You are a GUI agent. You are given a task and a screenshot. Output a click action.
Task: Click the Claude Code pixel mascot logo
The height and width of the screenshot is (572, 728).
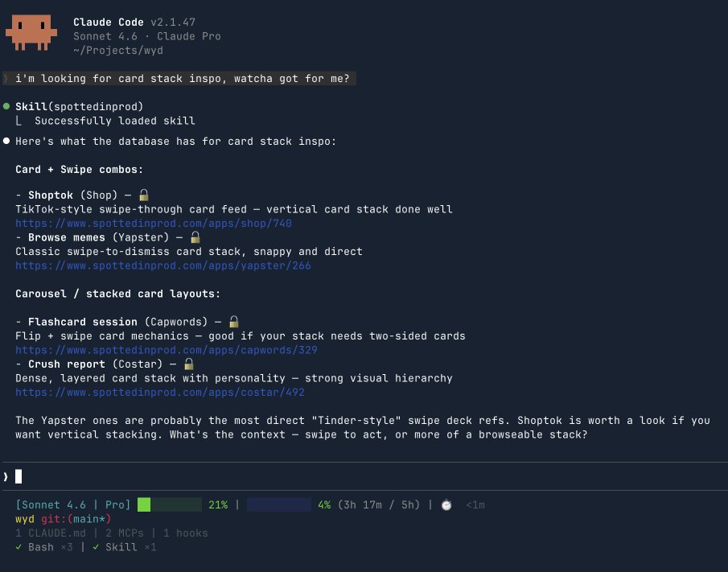(x=31, y=32)
